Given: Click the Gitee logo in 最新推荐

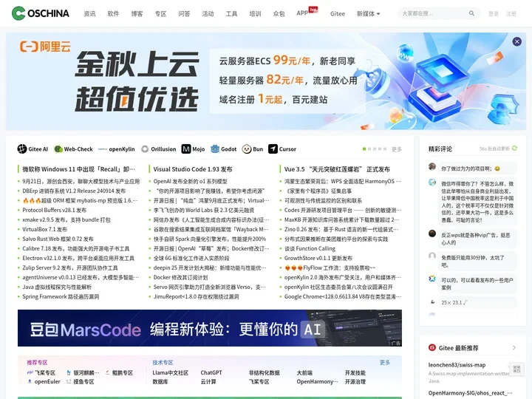Looking at the screenshot, I should 432,347.
